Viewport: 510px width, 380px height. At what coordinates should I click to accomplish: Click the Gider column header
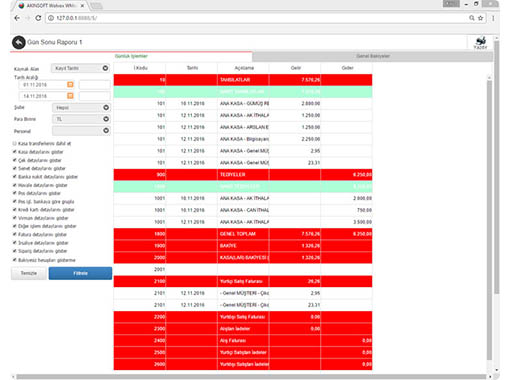pos(347,68)
